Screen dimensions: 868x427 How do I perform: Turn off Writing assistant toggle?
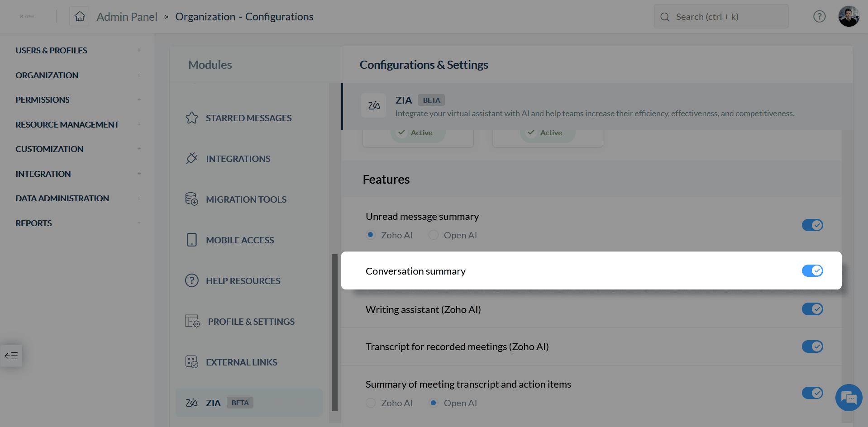point(812,309)
